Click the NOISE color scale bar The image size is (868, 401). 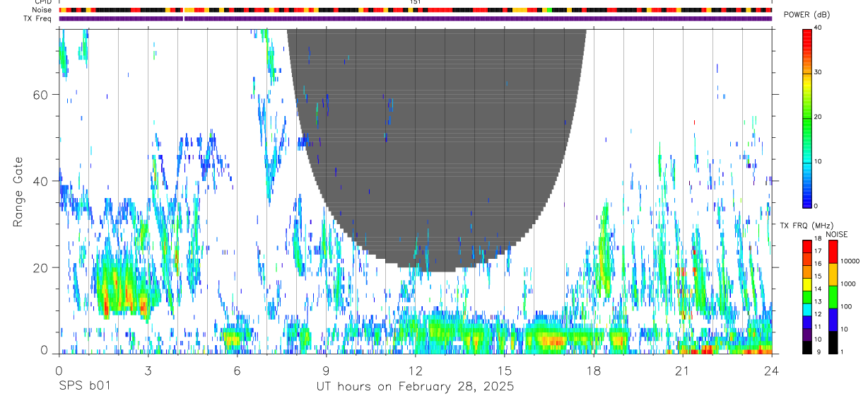833,296
